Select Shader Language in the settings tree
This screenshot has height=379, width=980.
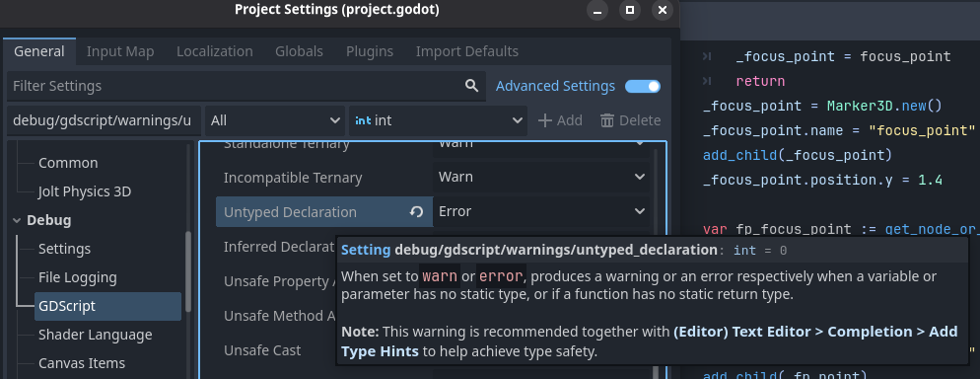[x=95, y=335]
